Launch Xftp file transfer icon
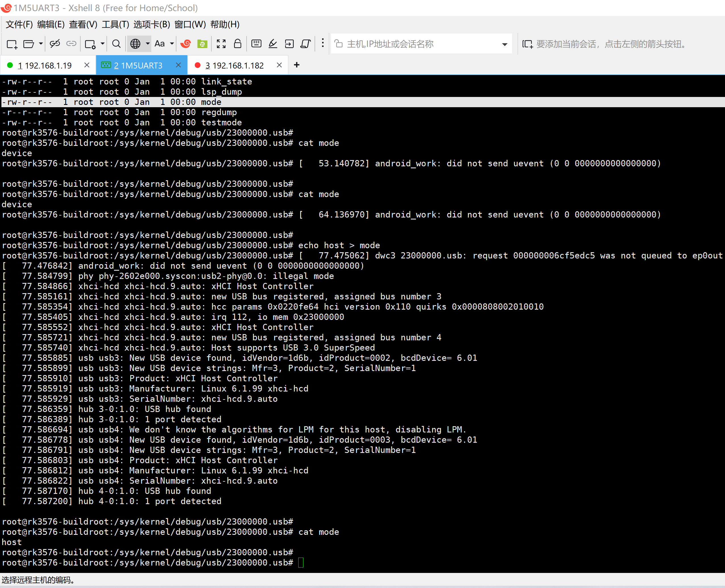This screenshot has width=725, height=588. tap(202, 44)
